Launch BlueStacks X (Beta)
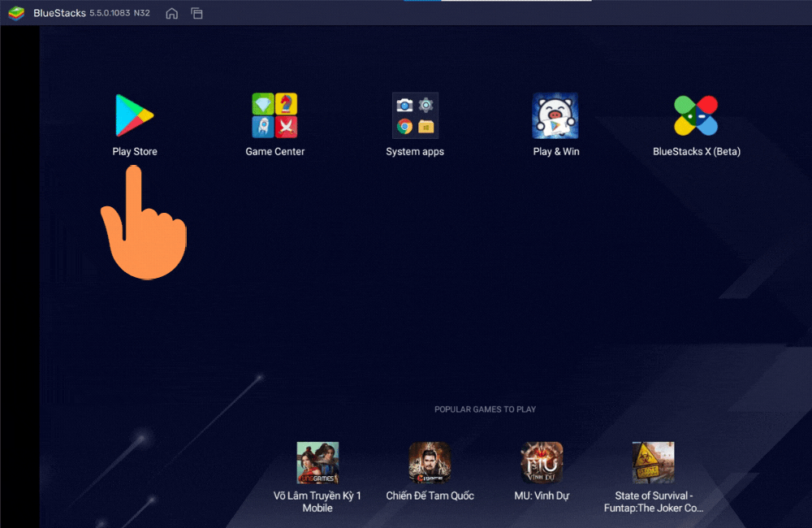Screen dimensions: 812x528 coord(696,115)
